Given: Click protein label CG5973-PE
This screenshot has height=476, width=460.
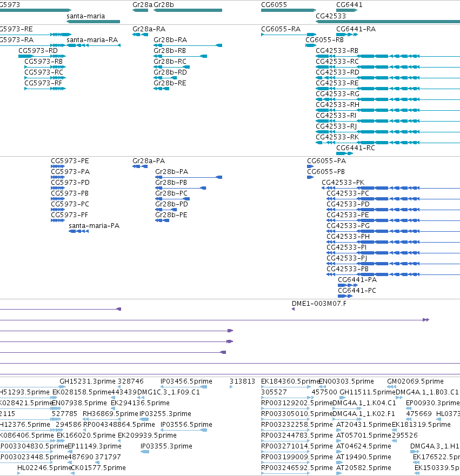Looking at the screenshot, I should point(70,161).
